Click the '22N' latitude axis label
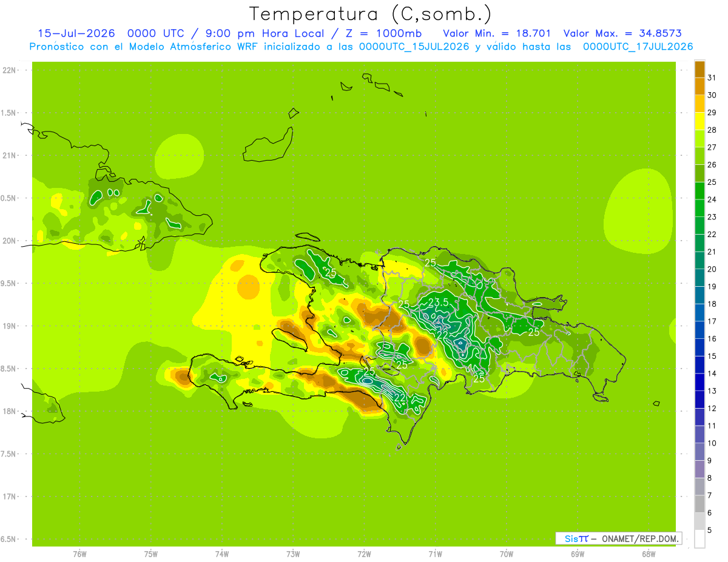Screen dimensions: 728x562 (x=10, y=70)
